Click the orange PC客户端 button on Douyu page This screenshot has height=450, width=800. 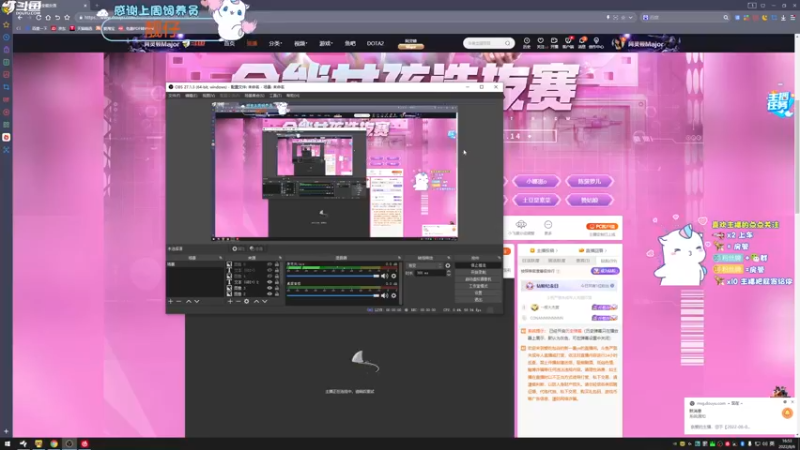pos(602,226)
